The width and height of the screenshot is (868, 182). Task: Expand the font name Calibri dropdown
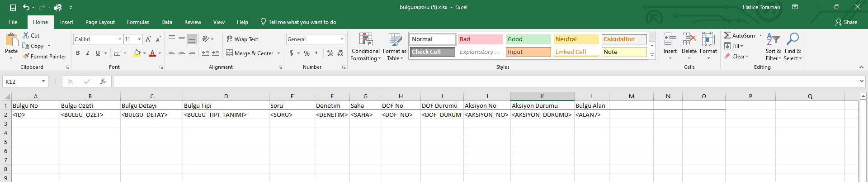click(120, 39)
